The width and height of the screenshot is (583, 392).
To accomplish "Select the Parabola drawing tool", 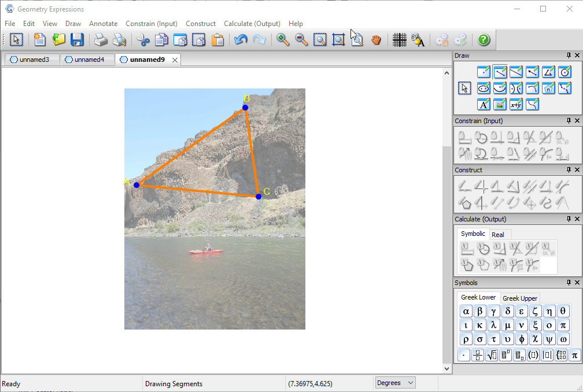I will (500, 88).
